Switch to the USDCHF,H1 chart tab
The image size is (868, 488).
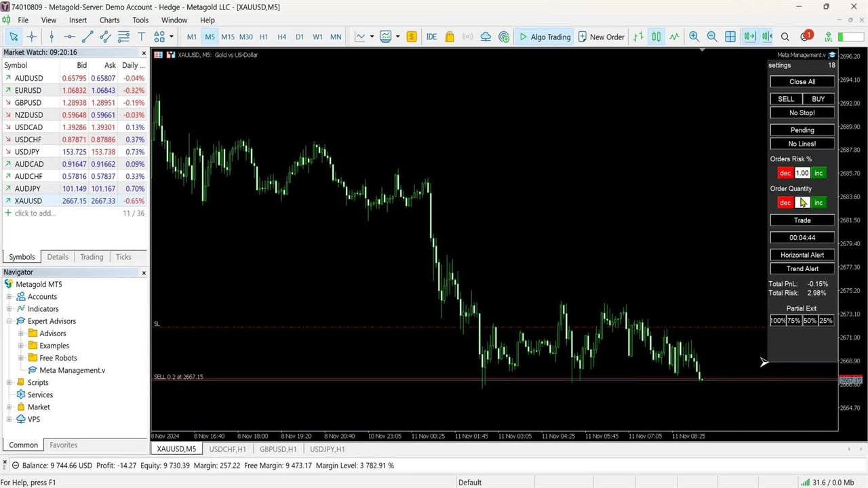click(227, 449)
